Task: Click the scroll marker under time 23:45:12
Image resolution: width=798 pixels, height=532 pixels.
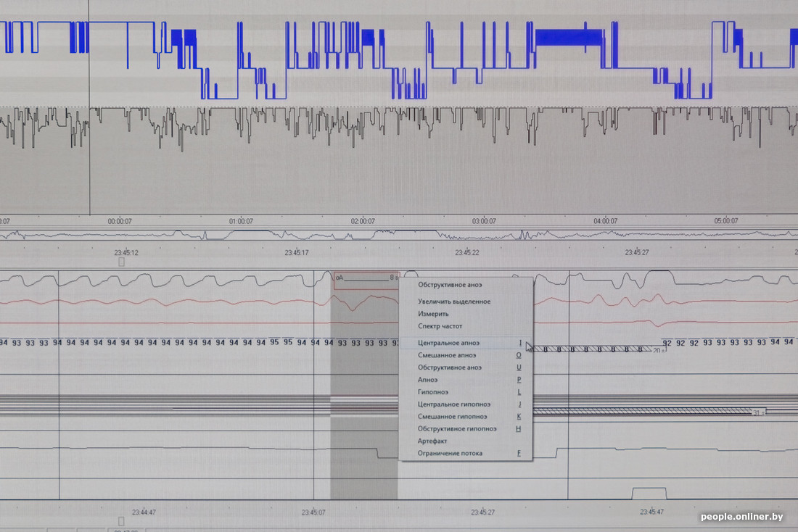Action: [121, 262]
